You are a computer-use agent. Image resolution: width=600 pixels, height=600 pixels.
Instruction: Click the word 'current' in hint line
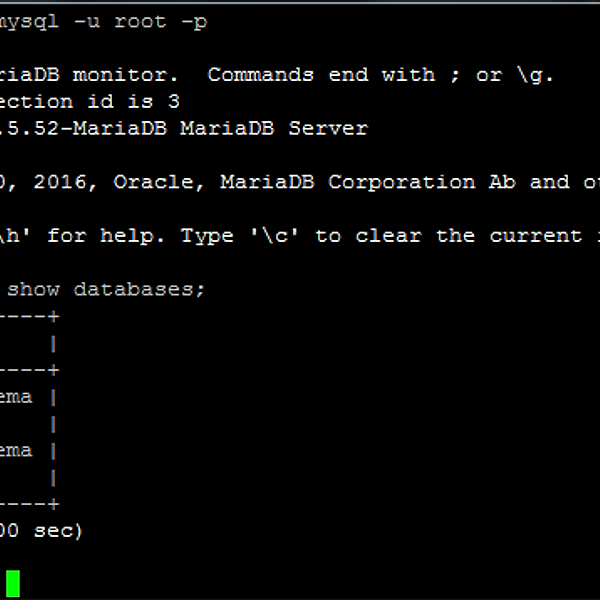click(x=536, y=235)
